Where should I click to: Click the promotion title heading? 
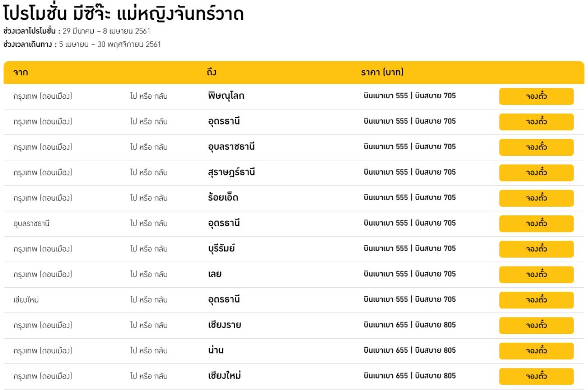coord(123,14)
